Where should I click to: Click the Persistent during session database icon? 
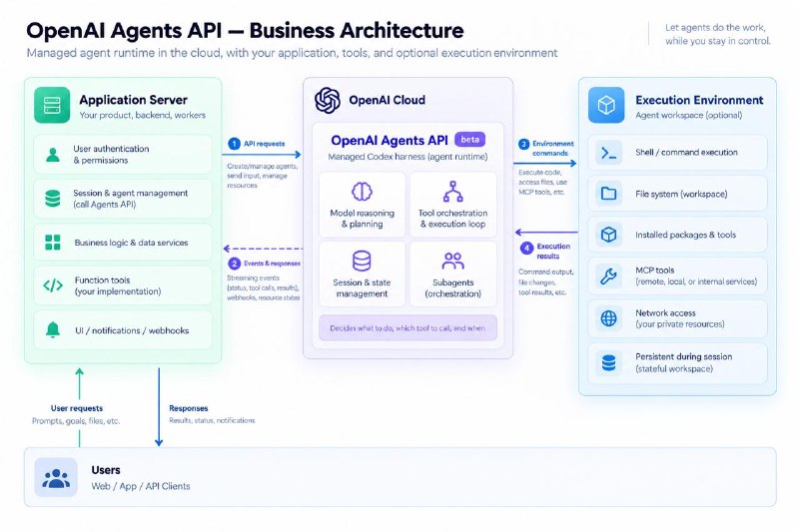(608, 363)
